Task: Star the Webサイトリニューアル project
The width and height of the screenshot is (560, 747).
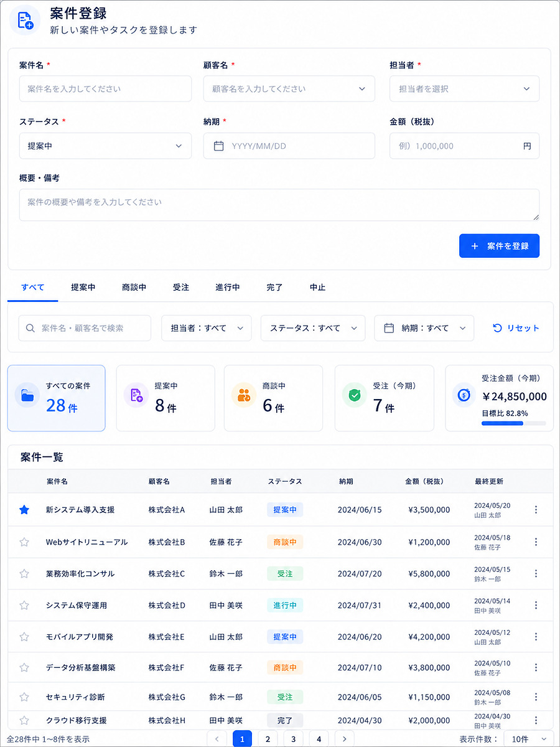Action: [24, 542]
